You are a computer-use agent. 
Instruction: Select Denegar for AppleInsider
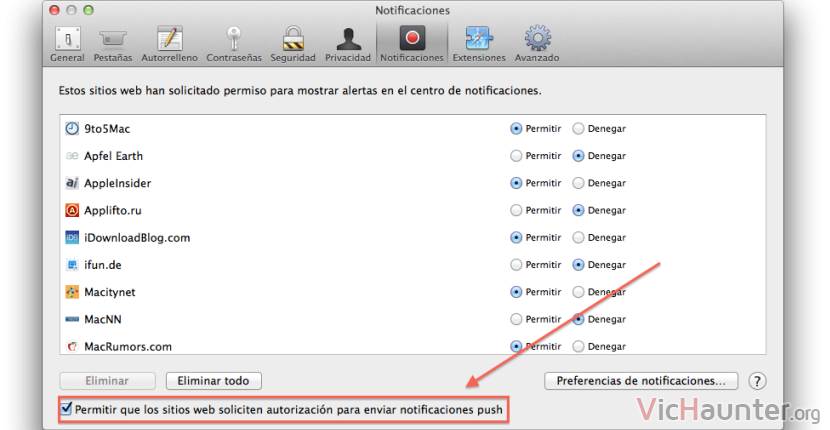tap(578, 183)
